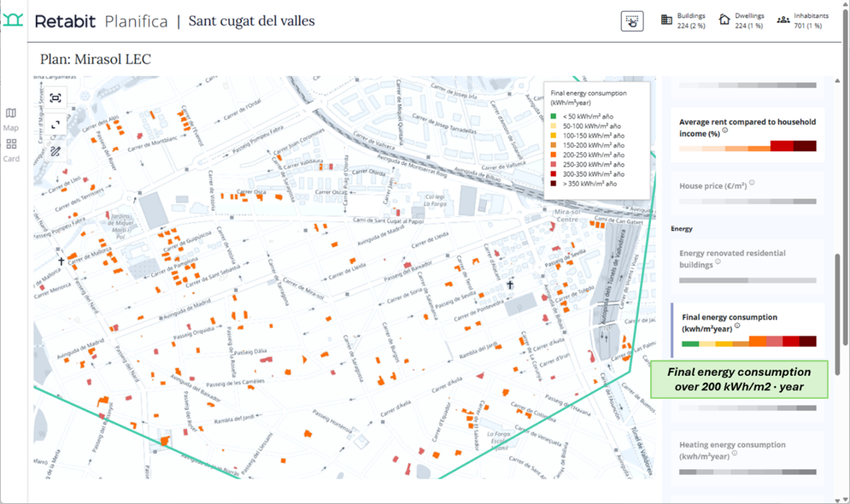
Task: Click the Inhabitants people icon
Action: pos(783,20)
